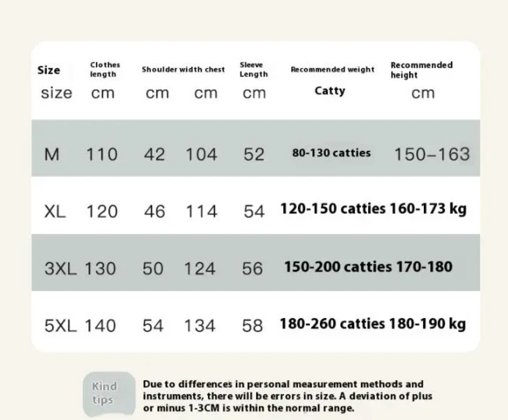Select the 5XL size label
Image resolution: width=508 pixels, height=420 pixels.
click(x=61, y=325)
